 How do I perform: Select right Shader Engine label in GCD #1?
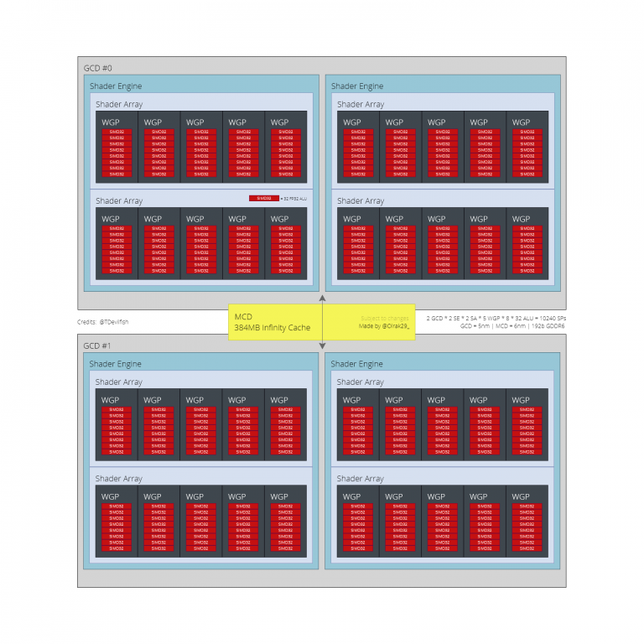[357, 364]
